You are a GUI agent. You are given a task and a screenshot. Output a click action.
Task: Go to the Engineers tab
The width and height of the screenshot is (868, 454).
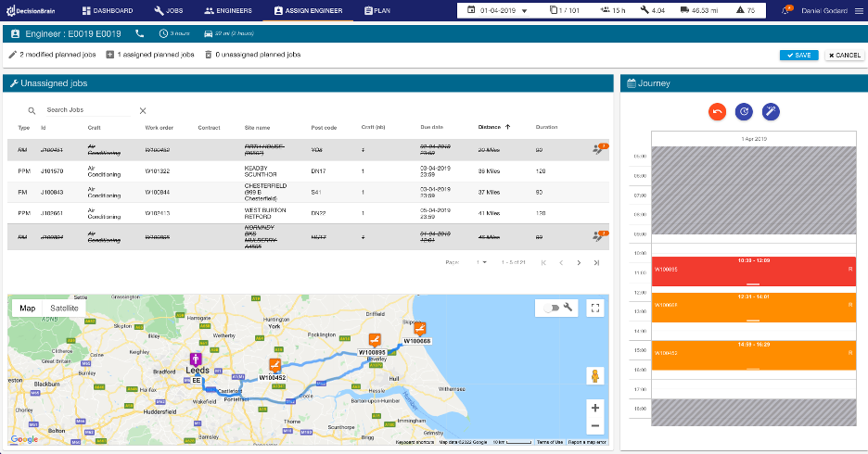click(227, 10)
